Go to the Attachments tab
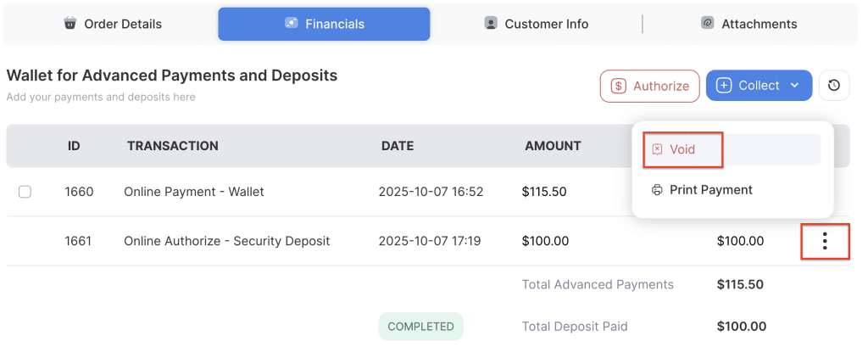 pos(749,24)
